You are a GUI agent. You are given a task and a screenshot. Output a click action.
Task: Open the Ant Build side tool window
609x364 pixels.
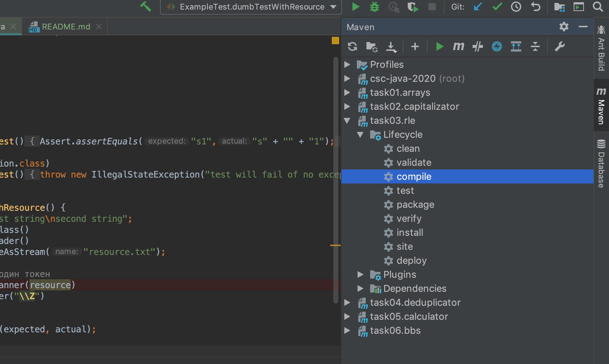(x=601, y=48)
